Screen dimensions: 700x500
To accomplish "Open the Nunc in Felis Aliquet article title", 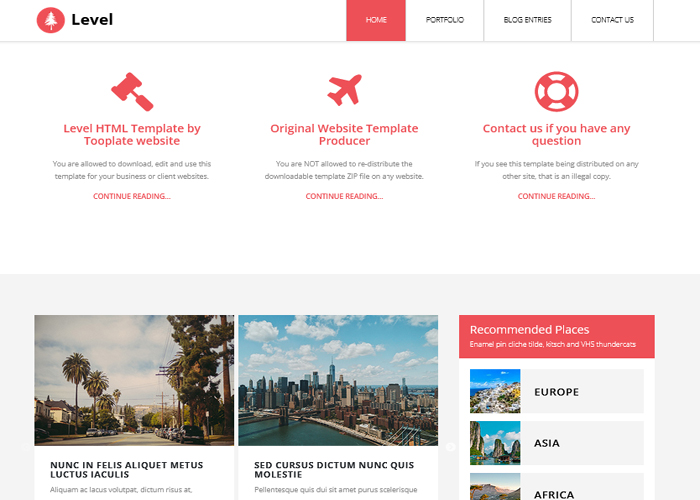I will tap(127, 470).
